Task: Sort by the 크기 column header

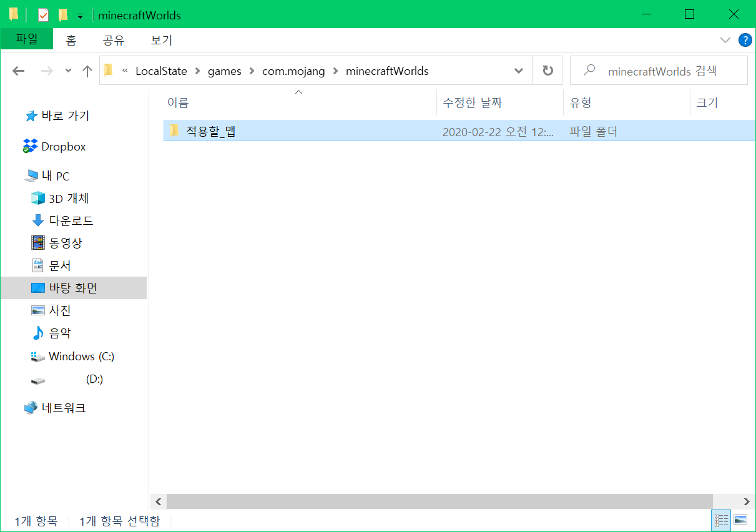Action: [722, 103]
